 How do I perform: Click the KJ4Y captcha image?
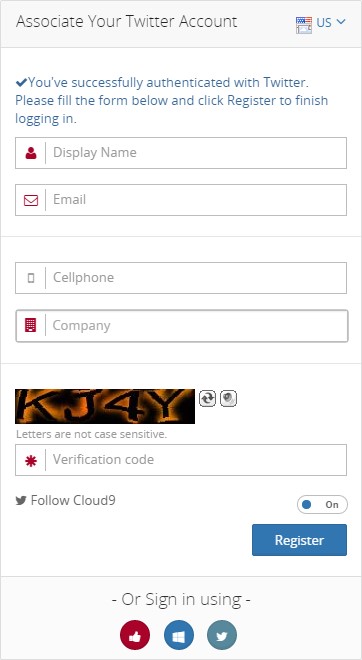point(105,406)
